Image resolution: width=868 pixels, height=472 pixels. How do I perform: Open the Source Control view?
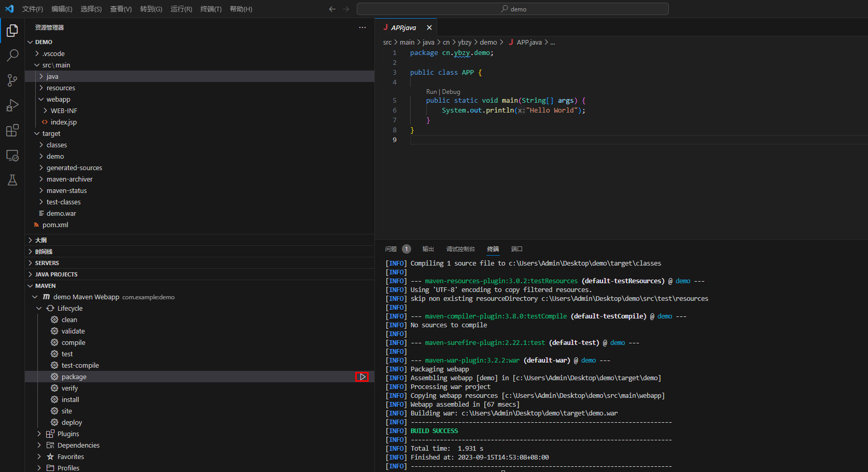click(x=12, y=80)
